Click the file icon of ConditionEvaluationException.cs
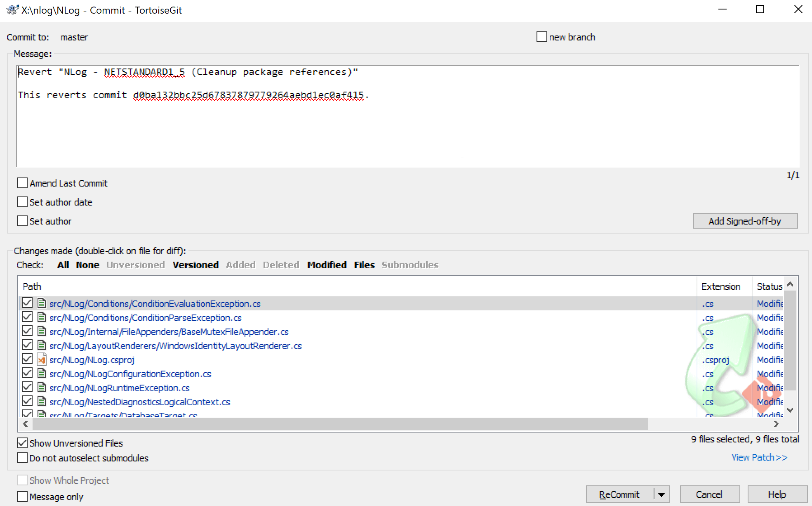The image size is (812, 506). (x=42, y=303)
